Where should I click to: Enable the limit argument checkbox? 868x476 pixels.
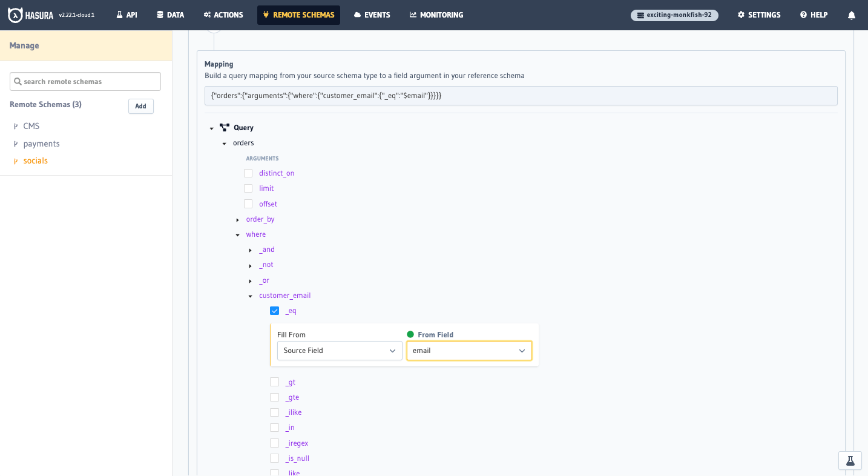248,188
